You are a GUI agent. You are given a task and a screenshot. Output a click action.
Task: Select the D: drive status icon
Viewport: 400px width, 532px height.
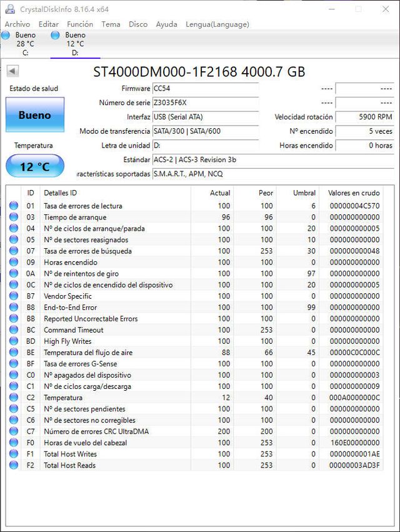pyautogui.click(x=55, y=36)
